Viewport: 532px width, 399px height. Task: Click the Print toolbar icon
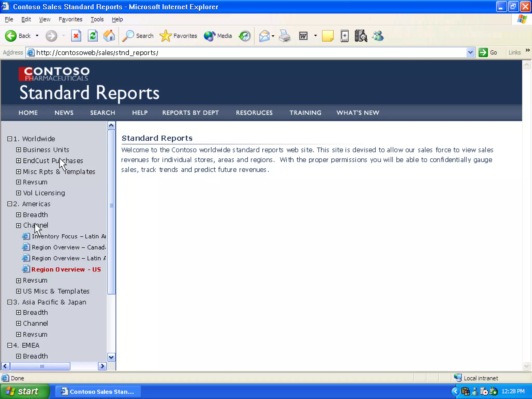pyautogui.click(x=285, y=36)
